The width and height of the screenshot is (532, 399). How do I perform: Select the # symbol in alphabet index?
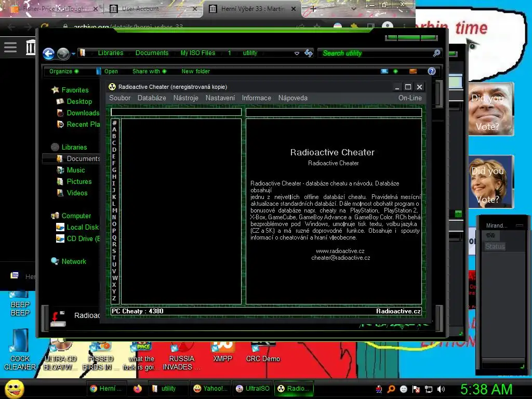114,123
